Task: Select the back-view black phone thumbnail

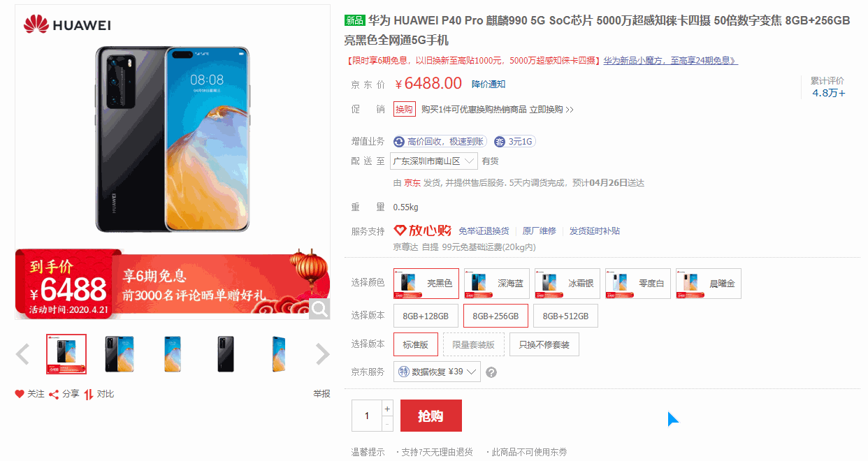Action: pyautogui.click(x=226, y=354)
